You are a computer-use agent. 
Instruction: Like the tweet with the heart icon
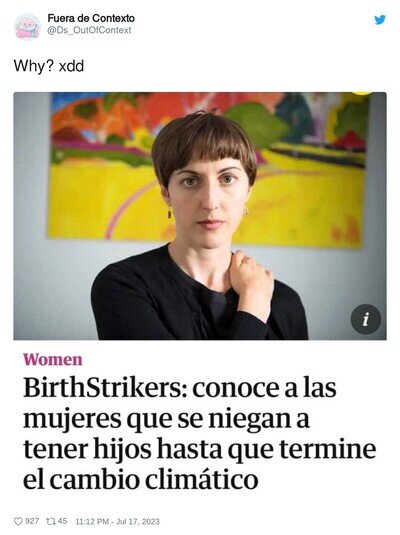(x=18, y=521)
